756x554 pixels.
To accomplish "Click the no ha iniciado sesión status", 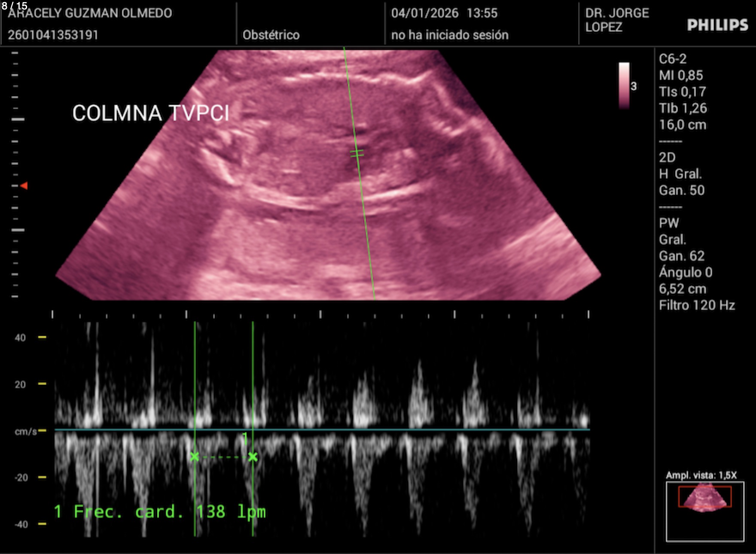I will tap(449, 35).
